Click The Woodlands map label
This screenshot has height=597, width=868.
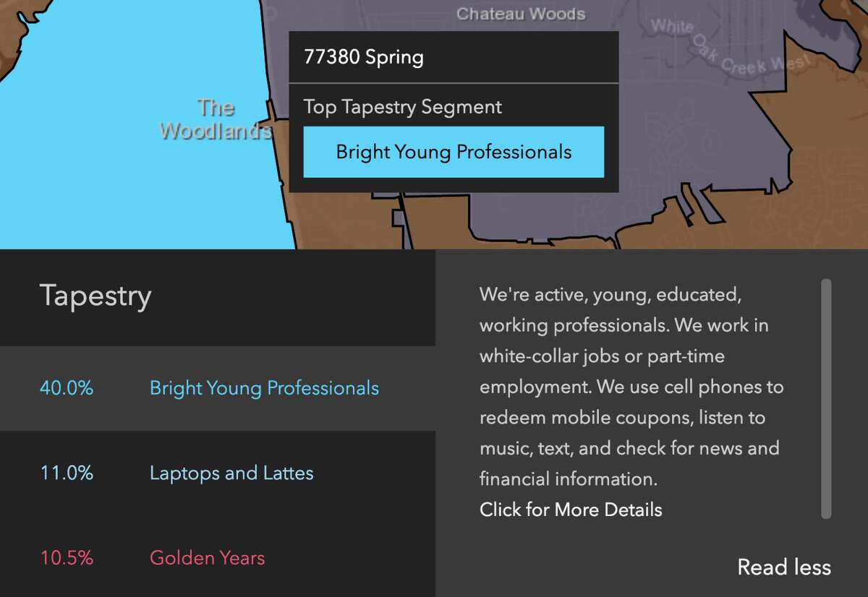(216, 119)
